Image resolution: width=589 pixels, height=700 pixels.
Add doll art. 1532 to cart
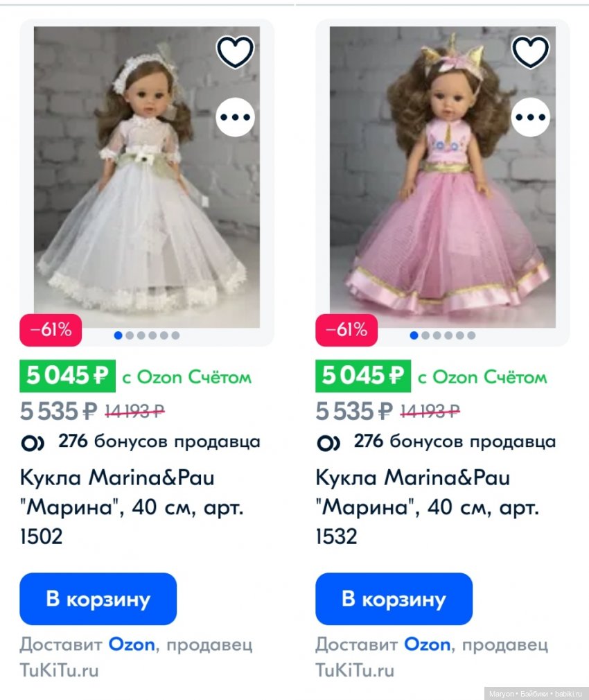pos(394,599)
